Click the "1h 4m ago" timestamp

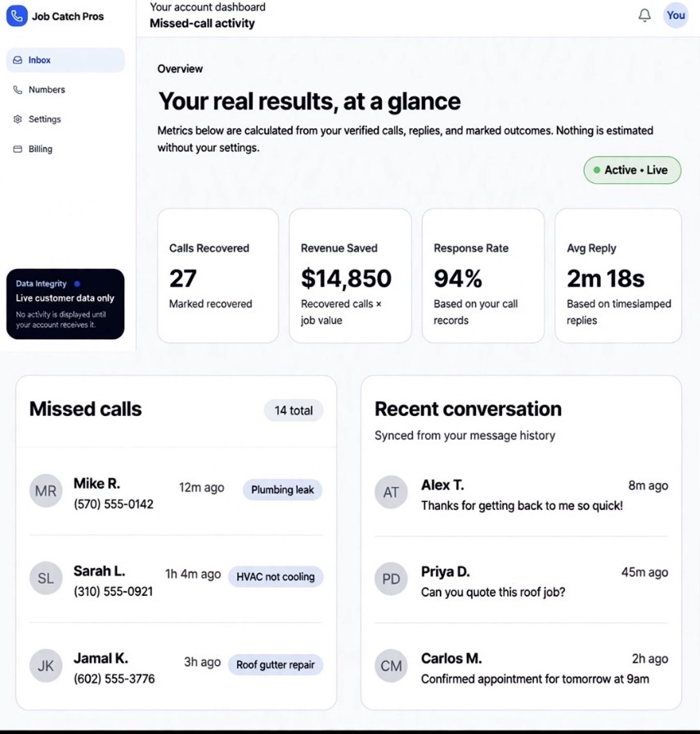[193, 574]
